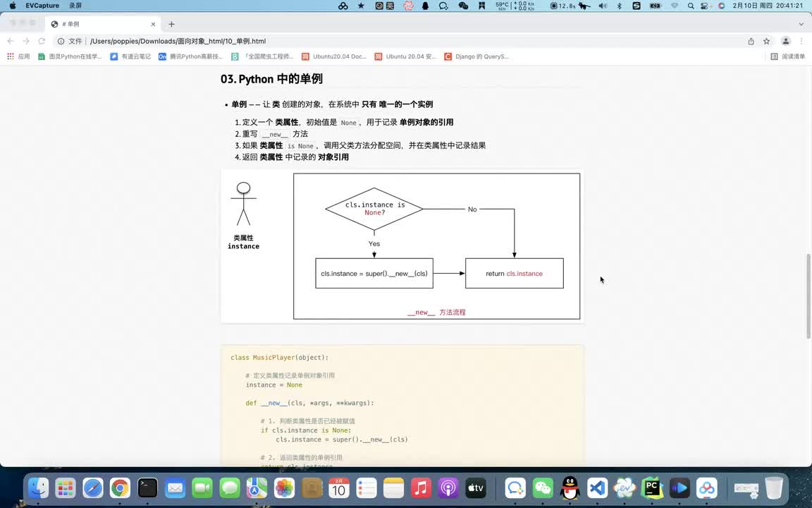Open the Django 的 QueryS bookmark
Screen dimensions: 812x508
pyautogui.click(x=476, y=56)
